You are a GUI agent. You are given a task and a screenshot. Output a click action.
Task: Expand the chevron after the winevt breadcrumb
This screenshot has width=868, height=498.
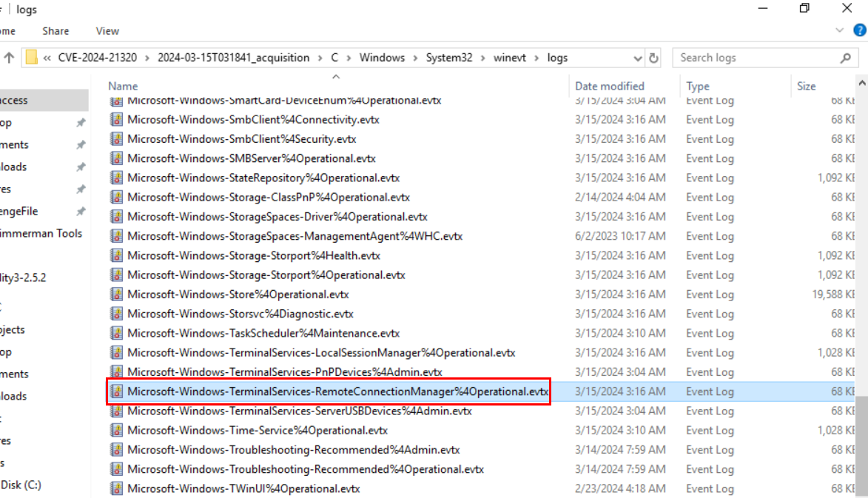(537, 58)
